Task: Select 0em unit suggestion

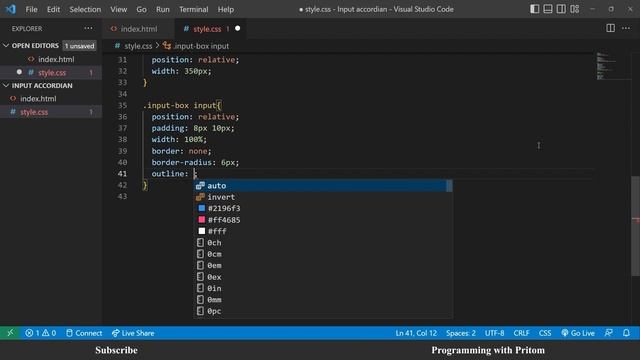Action: point(322,266)
